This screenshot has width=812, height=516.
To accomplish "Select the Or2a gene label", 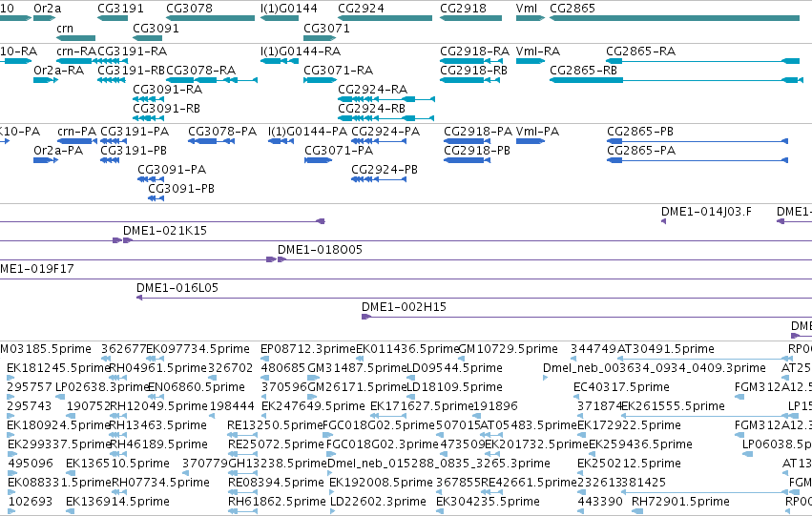I will (47, 9).
